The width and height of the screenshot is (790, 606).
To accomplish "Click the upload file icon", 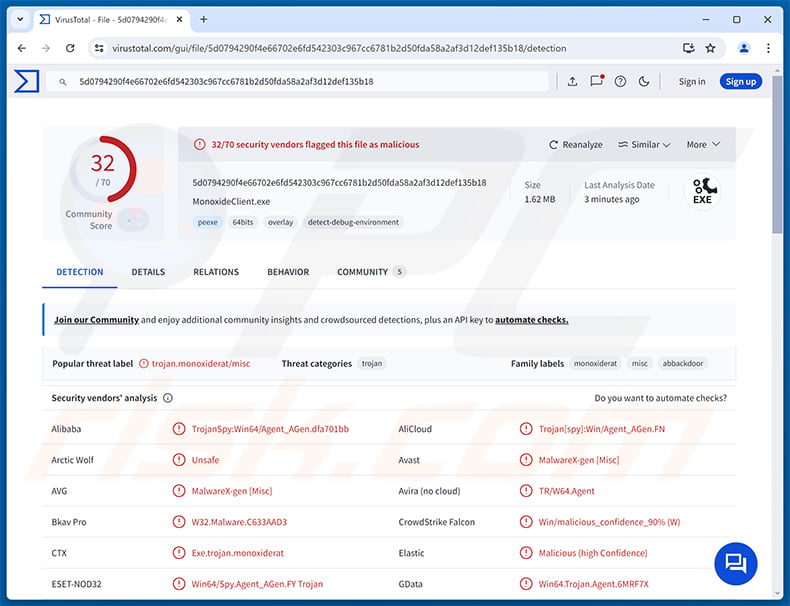I will (x=572, y=81).
